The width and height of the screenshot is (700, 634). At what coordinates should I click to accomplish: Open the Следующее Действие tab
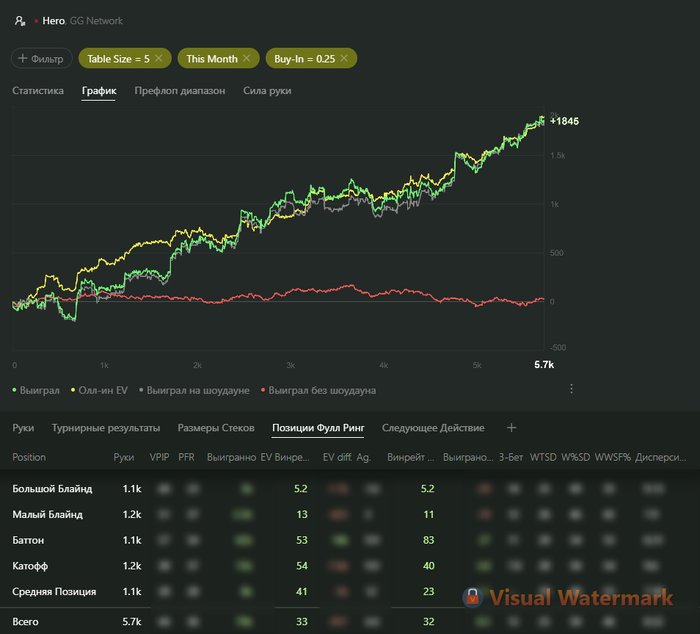click(x=433, y=428)
